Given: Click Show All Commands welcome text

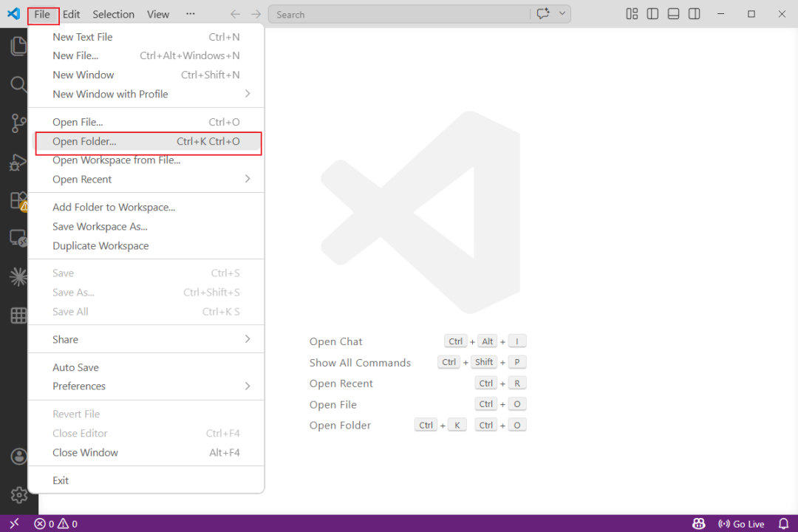Looking at the screenshot, I should tap(360, 363).
